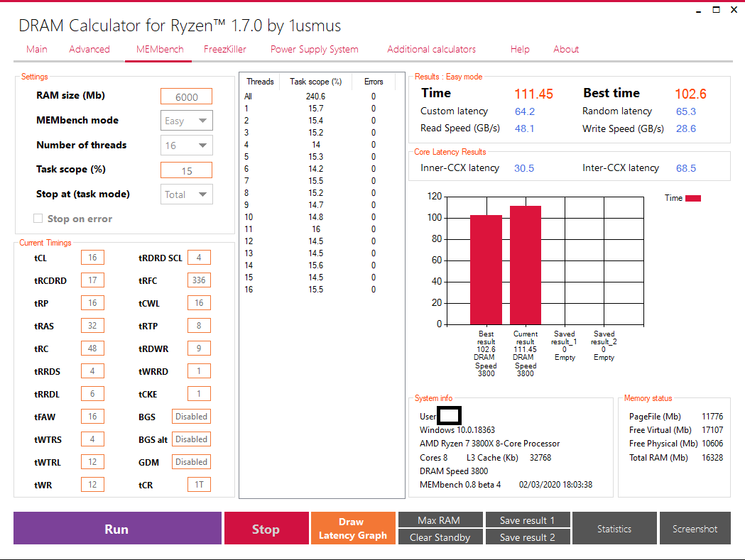Image resolution: width=745 pixels, height=560 pixels.
Task: Maximize the DRAM Calculator window
Action: pyautogui.click(x=716, y=10)
